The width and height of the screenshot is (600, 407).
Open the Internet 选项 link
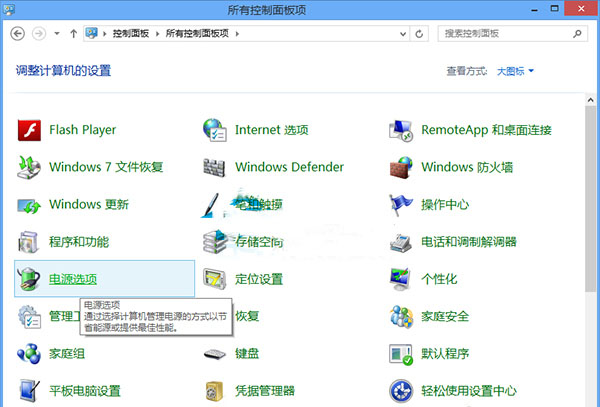coord(271,130)
